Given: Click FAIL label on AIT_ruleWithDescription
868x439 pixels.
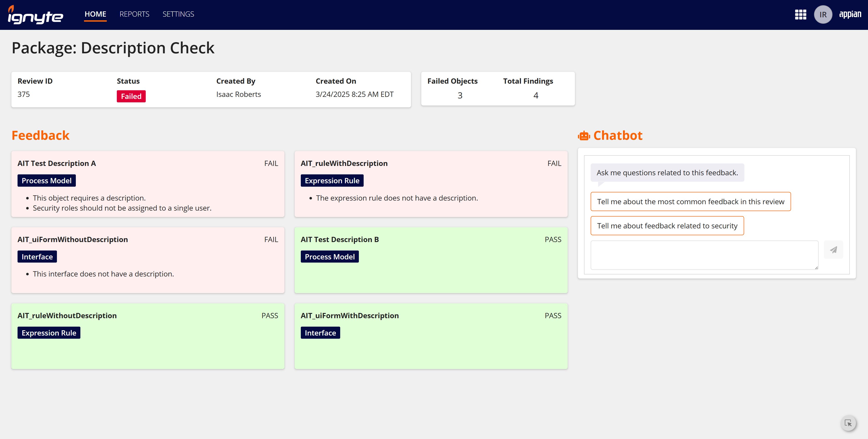Looking at the screenshot, I should 554,163.
